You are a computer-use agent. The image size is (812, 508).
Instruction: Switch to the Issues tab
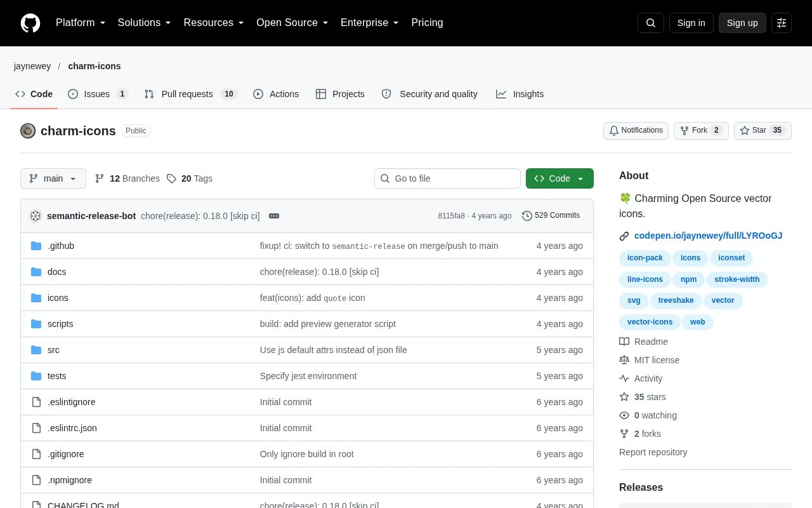(x=98, y=94)
